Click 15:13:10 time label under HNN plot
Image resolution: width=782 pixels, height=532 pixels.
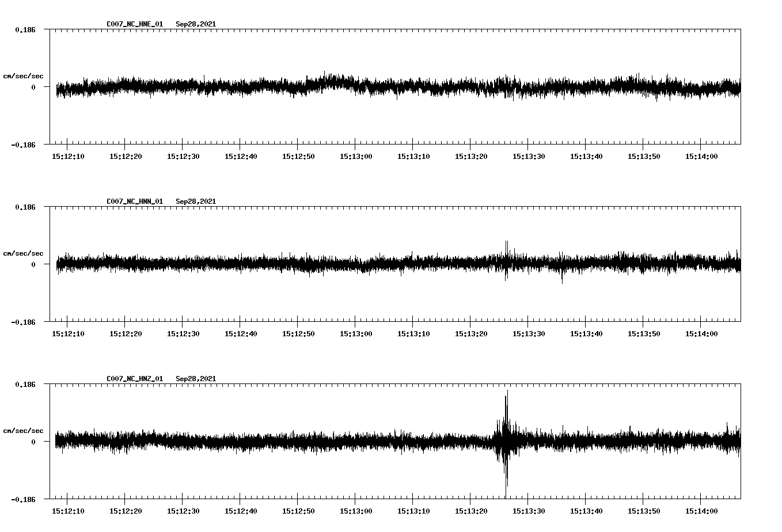(x=413, y=334)
